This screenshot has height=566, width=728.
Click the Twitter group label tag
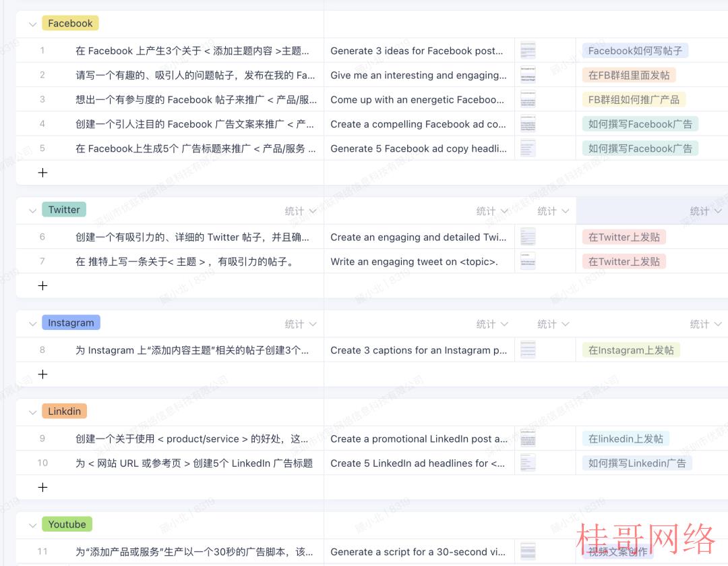click(x=64, y=210)
